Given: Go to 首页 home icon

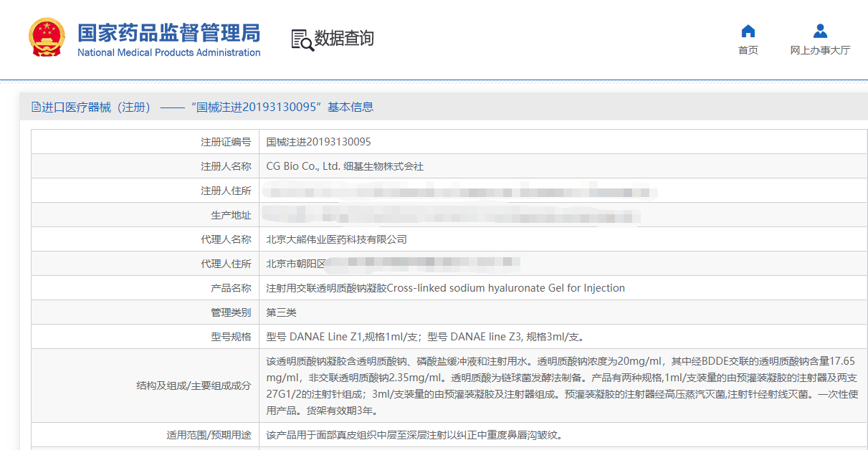Looking at the screenshot, I should point(748,31).
